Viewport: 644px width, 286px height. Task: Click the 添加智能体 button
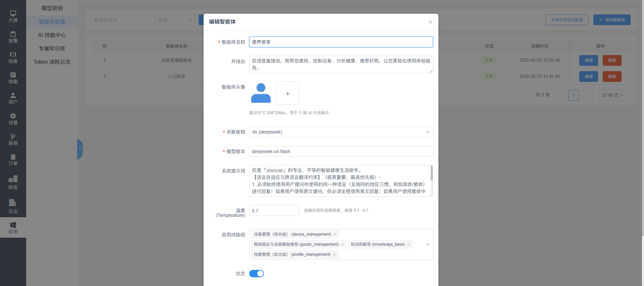tap(612, 20)
